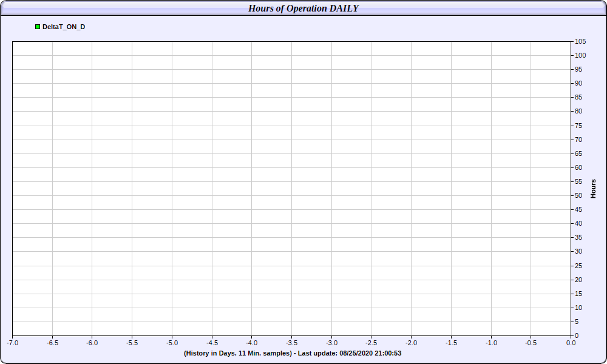The image size is (607, 364).
Task: Click the y-axis value 95
Action: [578, 69]
